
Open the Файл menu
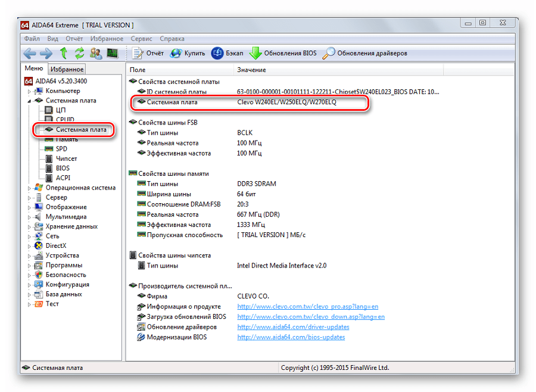(32, 39)
